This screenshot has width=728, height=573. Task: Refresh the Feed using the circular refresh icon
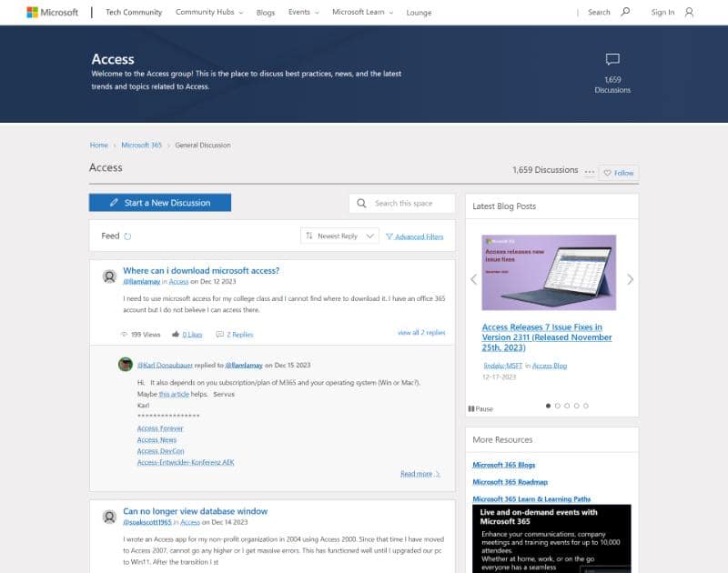coord(128,235)
